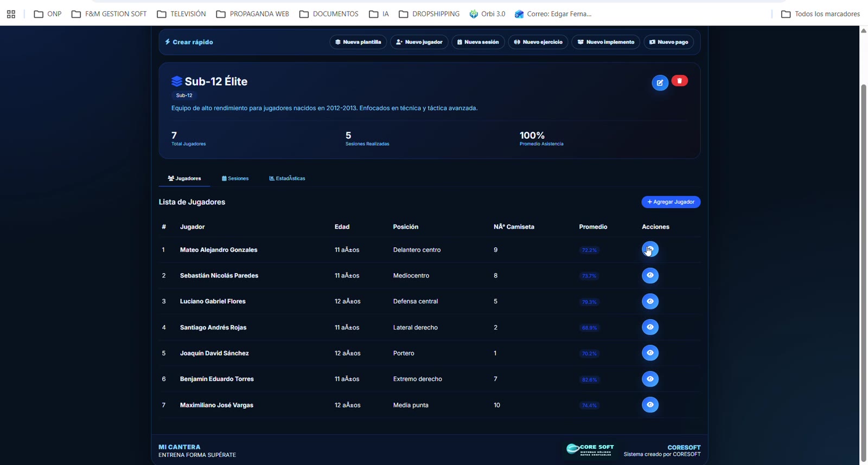Click the Nueva sesión quick-create button
The width and height of the screenshot is (868, 465).
pyautogui.click(x=478, y=42)
